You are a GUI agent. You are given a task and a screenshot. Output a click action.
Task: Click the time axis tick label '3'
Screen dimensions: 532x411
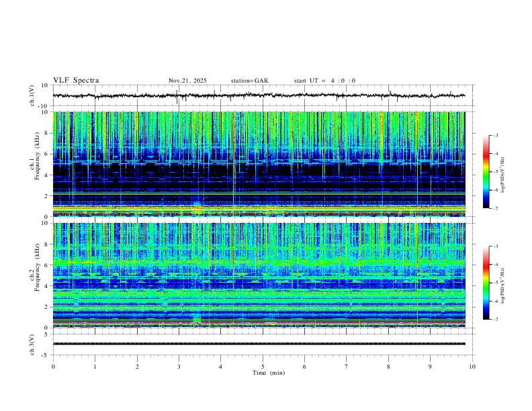click(179, 367)
